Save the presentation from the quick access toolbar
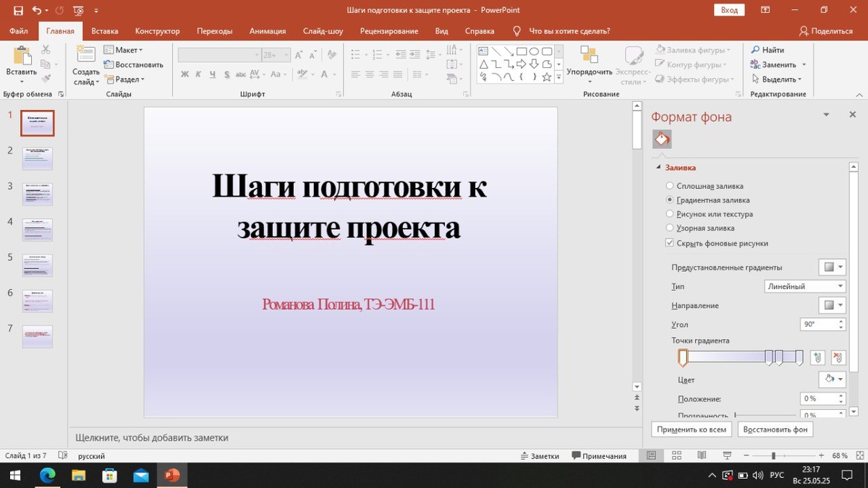The width and height of the screenshot is (868, 488). click(18, 10)
